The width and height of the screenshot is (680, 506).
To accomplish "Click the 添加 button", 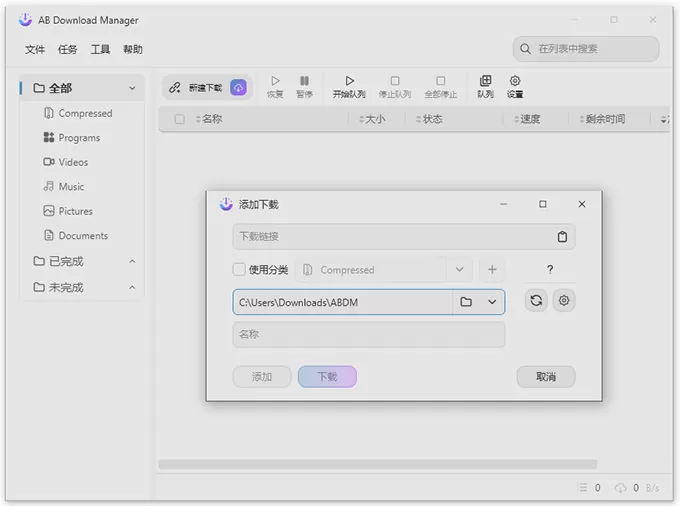I will [262, 377].
